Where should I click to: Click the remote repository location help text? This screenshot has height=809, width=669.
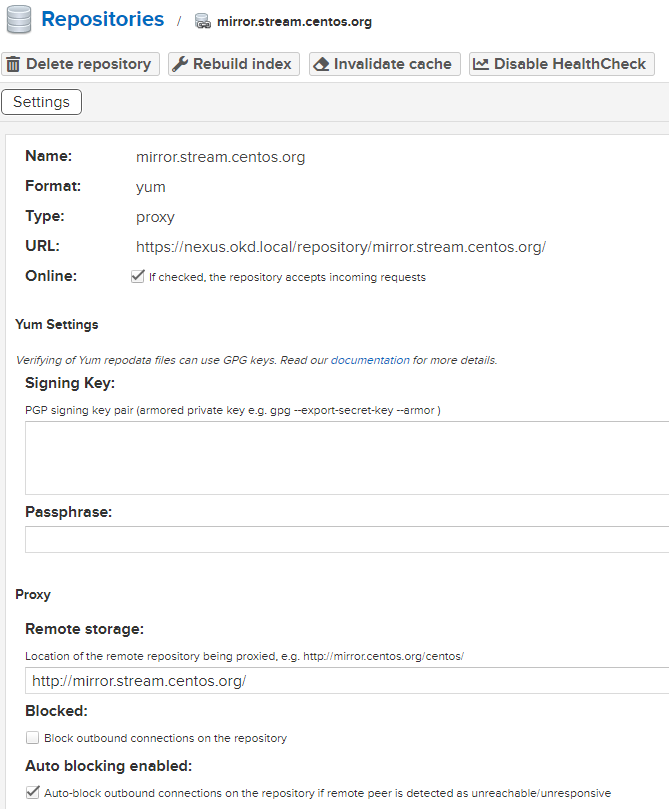click(244, 656)
